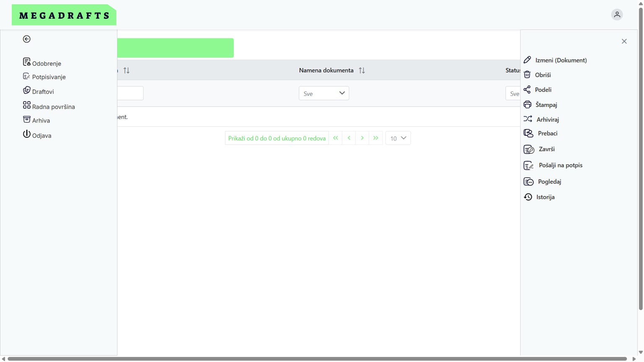
Task: Open the Namena dokumenta Sve filter dropdown
Action: pos(324,93)
